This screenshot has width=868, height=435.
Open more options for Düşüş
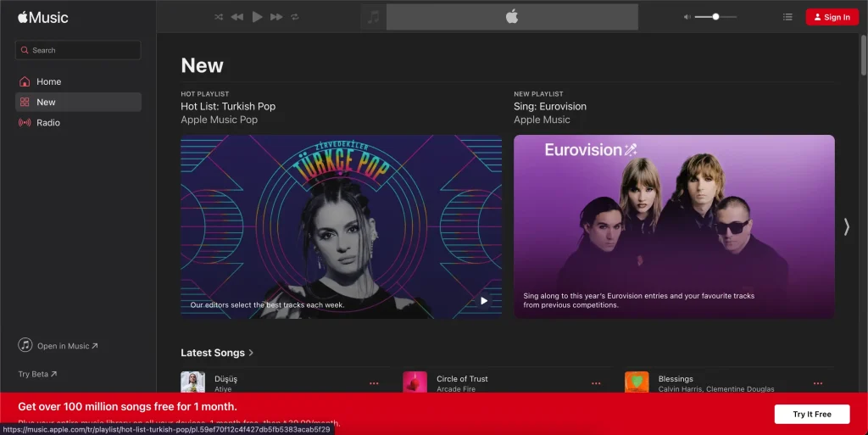tap(374, 383)
